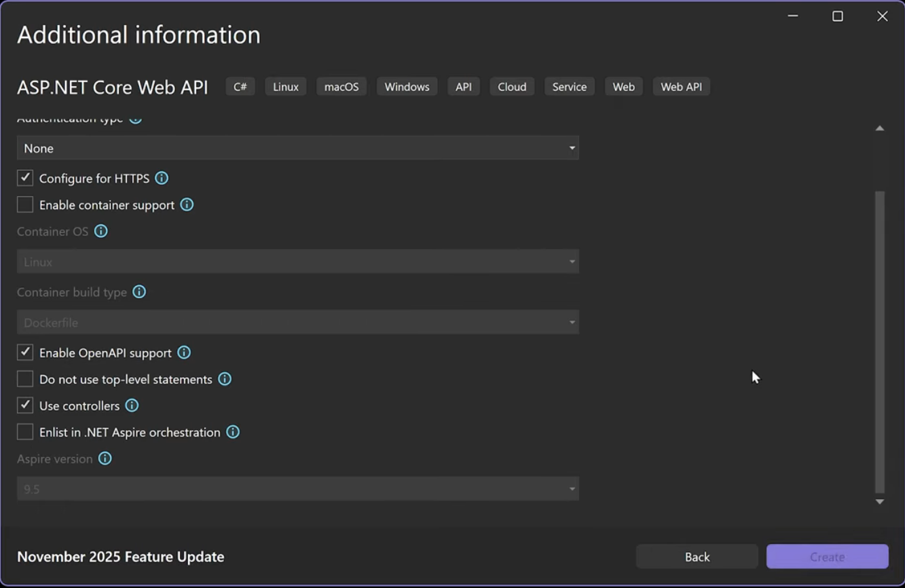Click the Back button

pos(697,556)
